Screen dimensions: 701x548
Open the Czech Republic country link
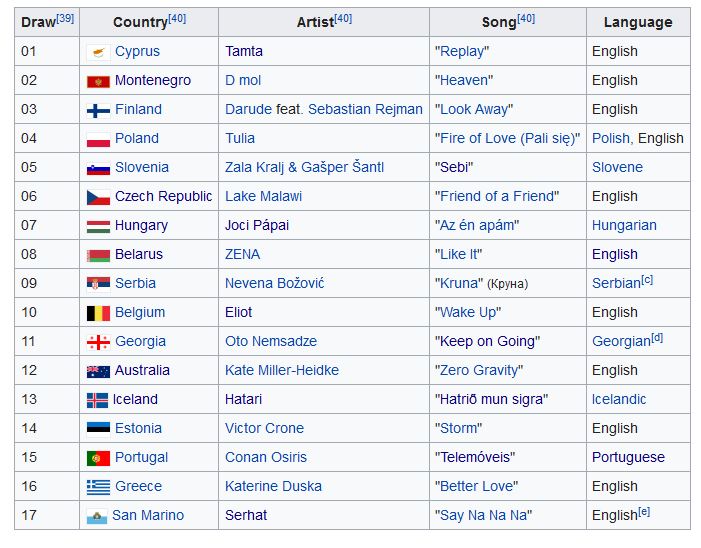click(163, 196)
